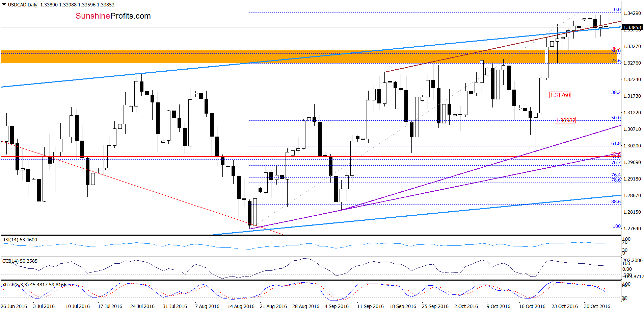This screenshot has height=311, width=644.
Task: Select the orange resistance zone rectangle
Action: pos(308,57)
